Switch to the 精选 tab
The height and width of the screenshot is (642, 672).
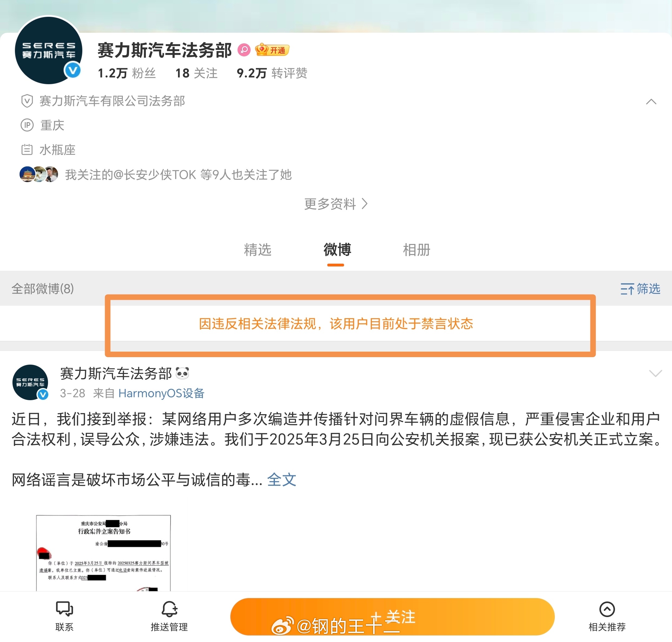[257, 250]
